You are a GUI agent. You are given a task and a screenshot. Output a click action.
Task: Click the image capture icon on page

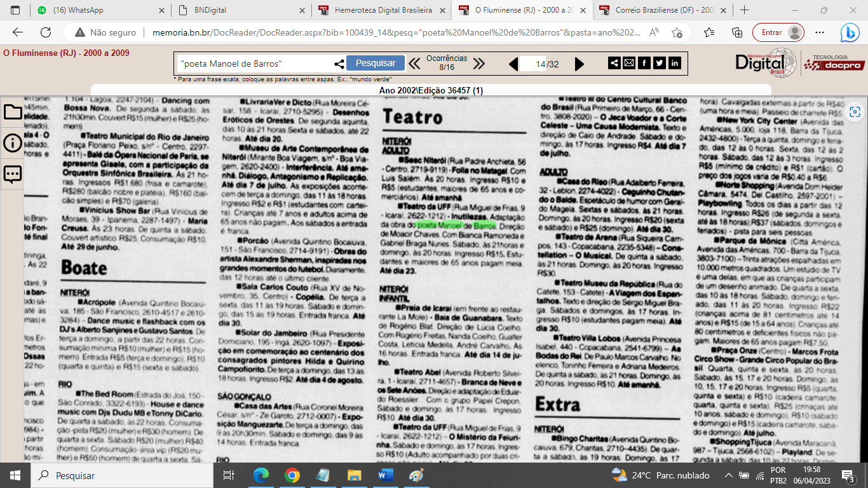[x=855, y=112]
